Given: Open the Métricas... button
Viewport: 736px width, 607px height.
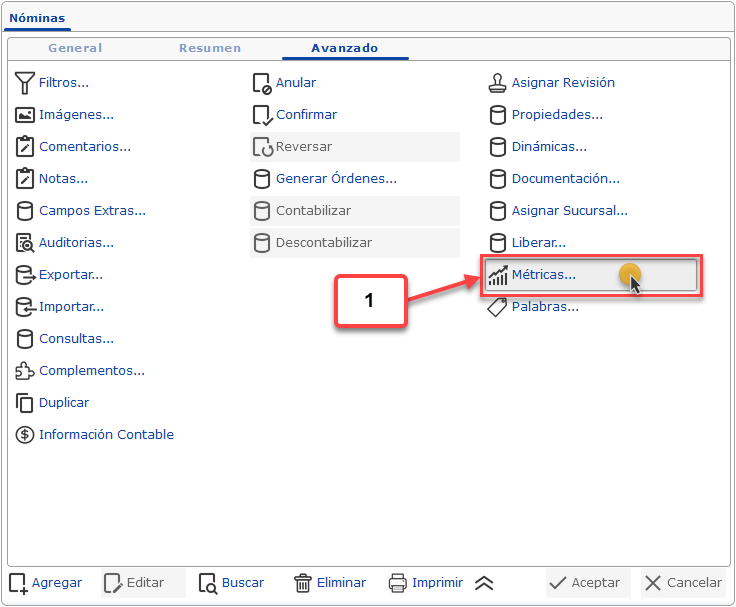Looking at the screenshot, I should (591, 275).
